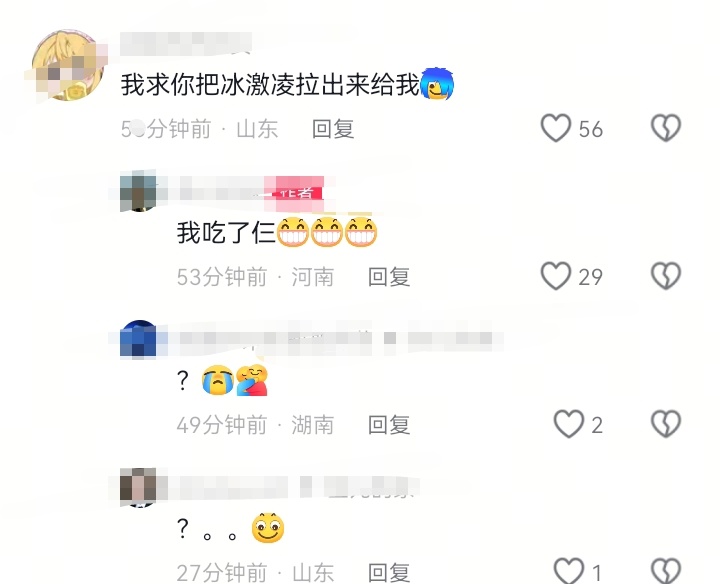Open the avatar of the 27分钟前 commenter

click(x=138, y=487)
